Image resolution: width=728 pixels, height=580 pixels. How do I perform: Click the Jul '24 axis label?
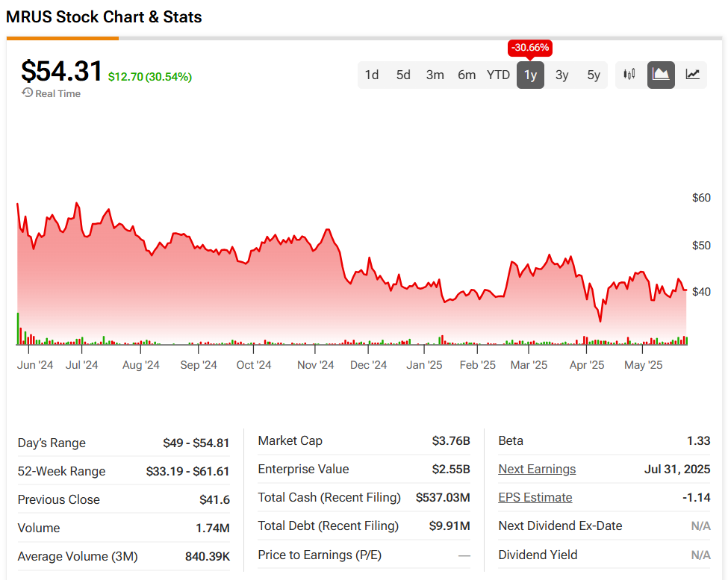(81, 365)
